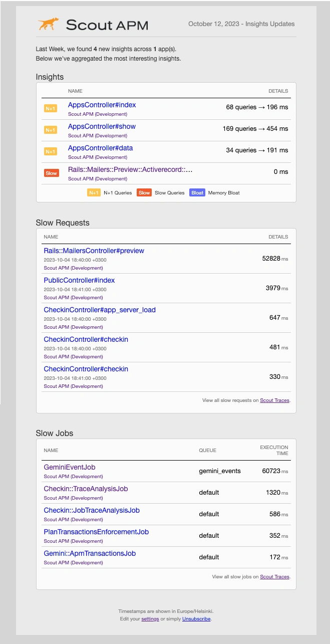The height and width of the screenshot is (644, 330).
Task: Click Scout APM (Development) under Gemini::ApmTransactionsJob
Action: click(74, 563)
